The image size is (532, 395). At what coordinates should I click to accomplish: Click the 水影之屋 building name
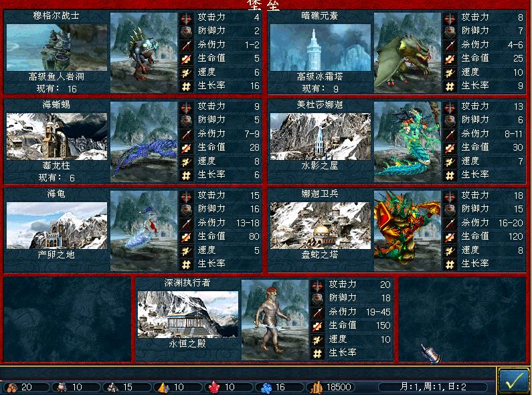pos(321,165)
